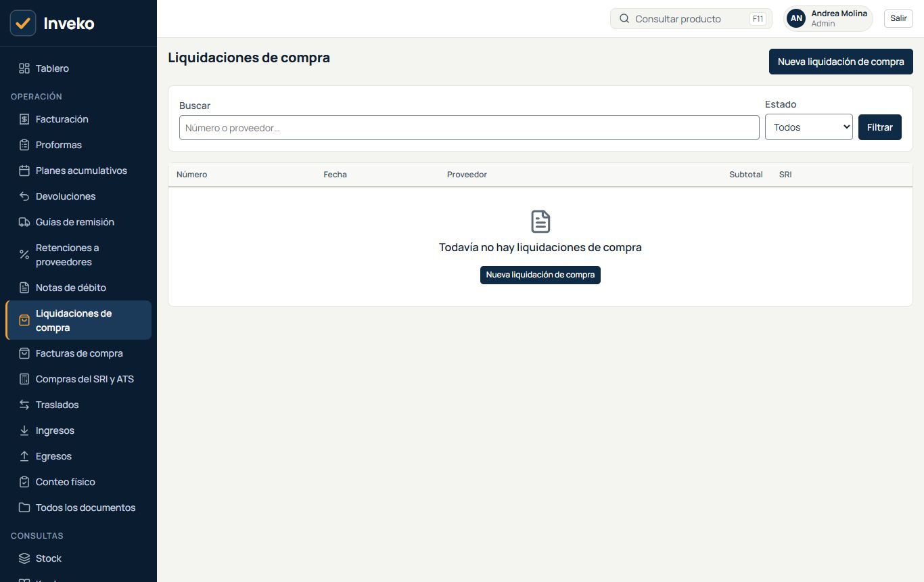Click the Consultar producto search box
This screenshot has height=582, width=924.
point(691,19)
